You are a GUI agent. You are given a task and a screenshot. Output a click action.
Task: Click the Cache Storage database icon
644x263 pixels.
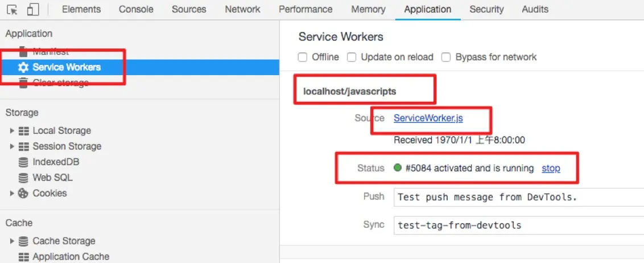(23, 241)
